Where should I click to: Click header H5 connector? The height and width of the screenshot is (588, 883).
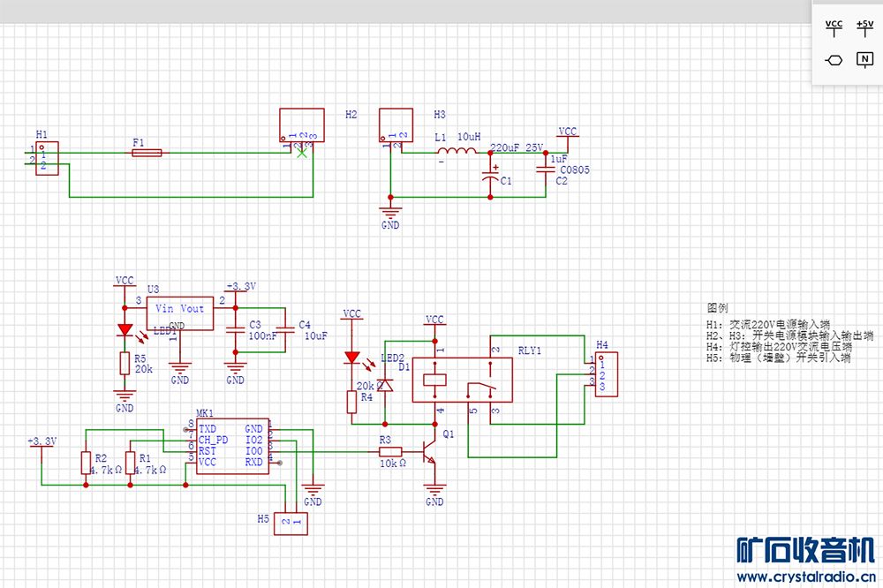tap(291, 523)
